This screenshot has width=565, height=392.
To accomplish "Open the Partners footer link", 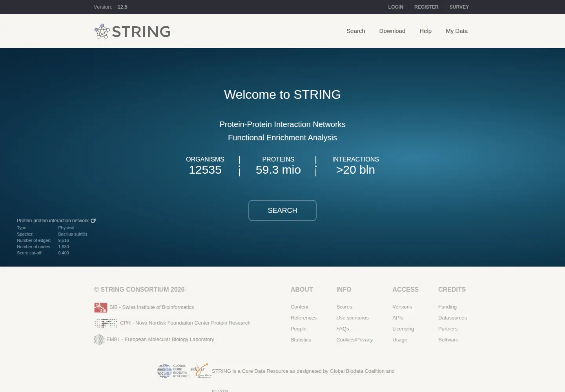I will click(x=448, y=329).
